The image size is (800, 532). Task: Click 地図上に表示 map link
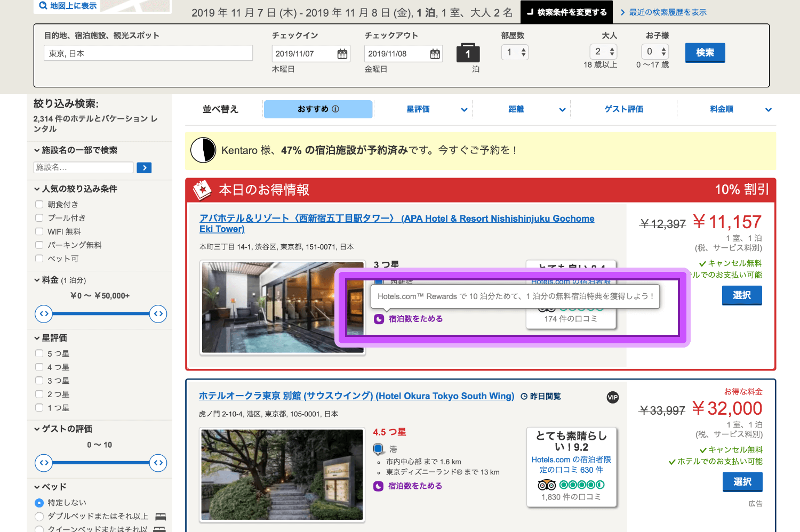(73, 6)
